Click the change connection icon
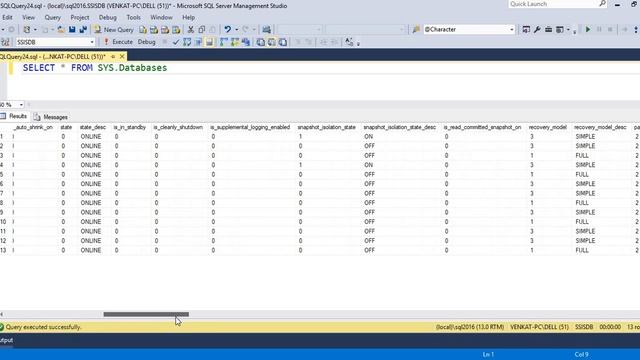Viewport: 640px width, 360px height. pyautogui.click(x=5, y=42)
